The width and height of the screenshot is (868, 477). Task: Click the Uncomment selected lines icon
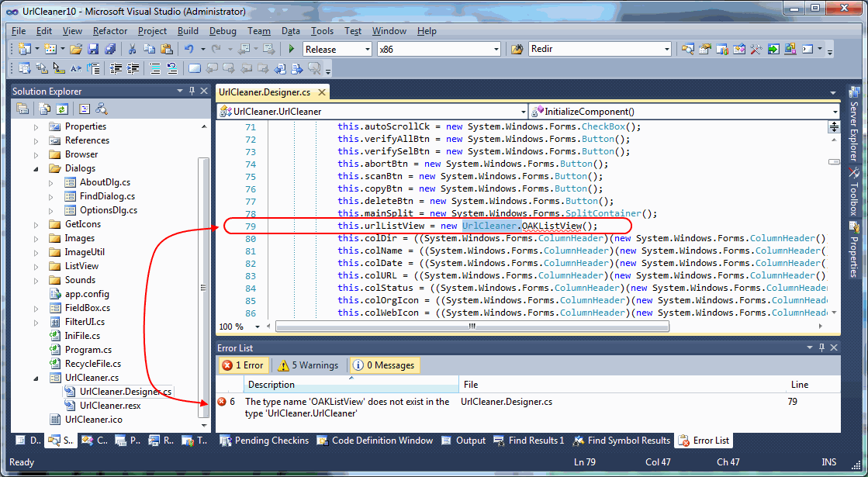coord(172,68)
